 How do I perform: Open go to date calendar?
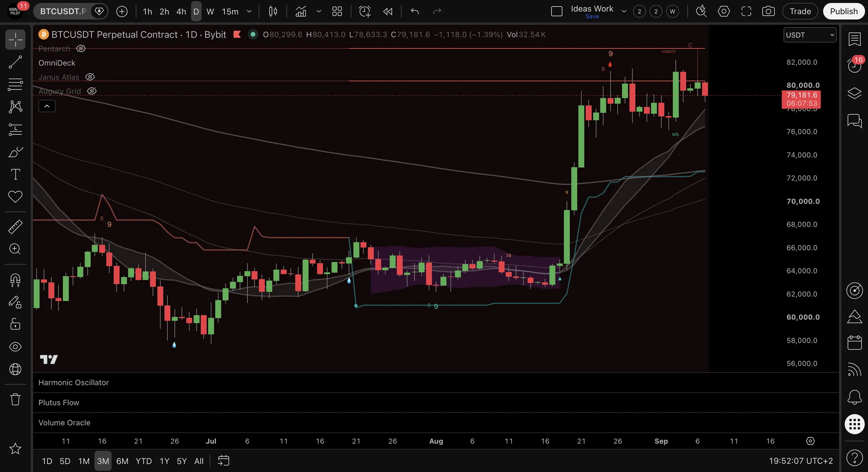224,461
